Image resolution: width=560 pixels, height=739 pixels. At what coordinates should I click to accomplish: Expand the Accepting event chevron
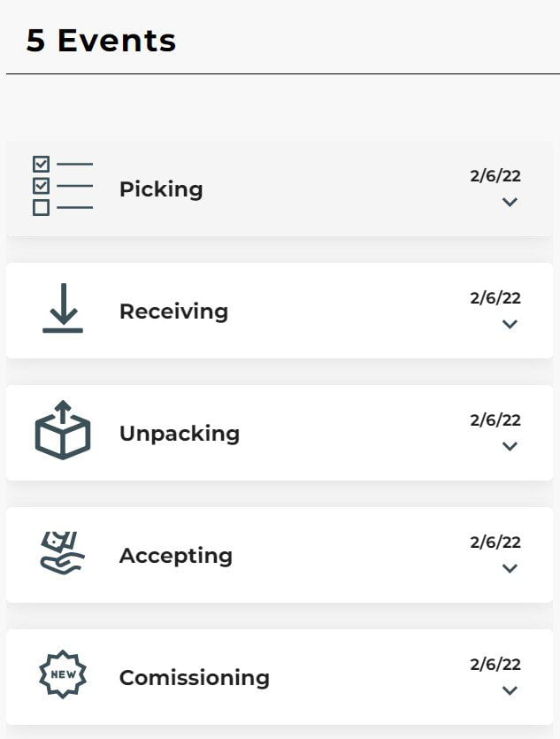coord(510,568)
